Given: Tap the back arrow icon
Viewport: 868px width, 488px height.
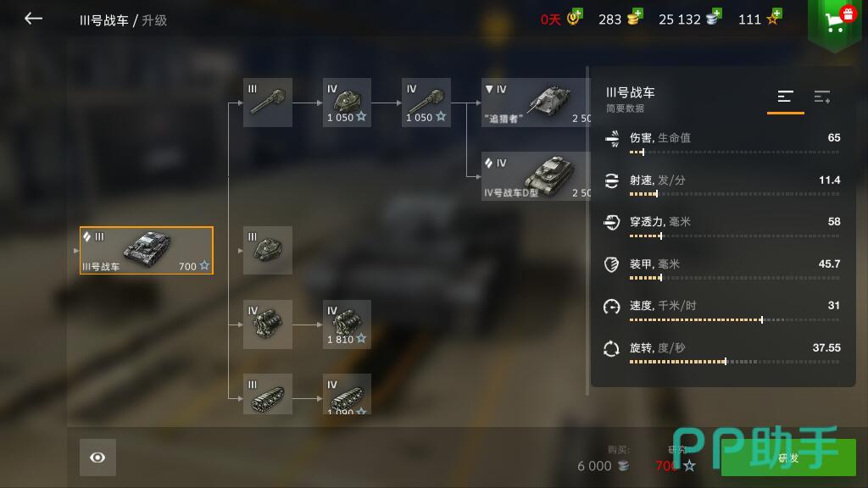Looking at the screenshot, I should (x=33, y=19).
